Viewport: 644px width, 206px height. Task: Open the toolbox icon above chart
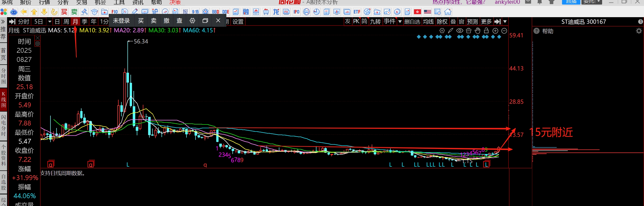(x=469, y=31)
